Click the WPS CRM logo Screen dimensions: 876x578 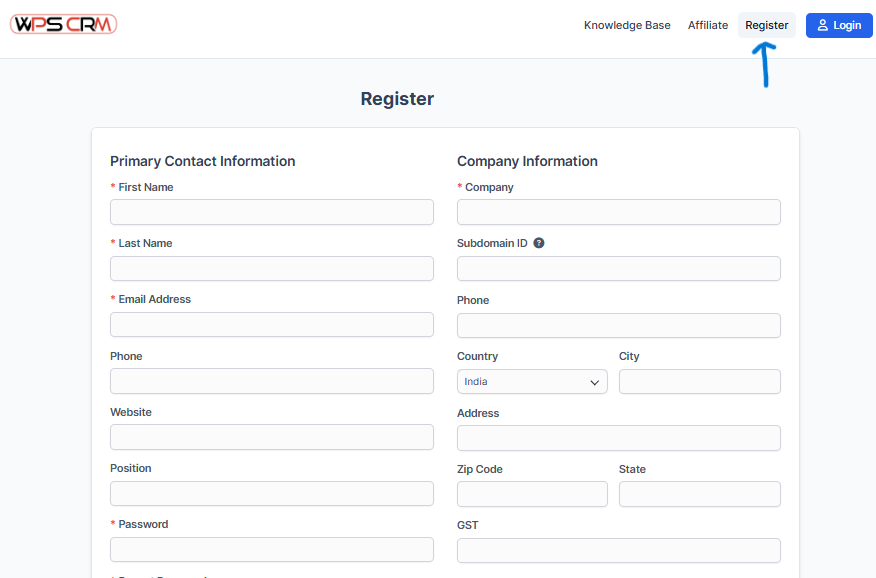(x=64, y=25)
